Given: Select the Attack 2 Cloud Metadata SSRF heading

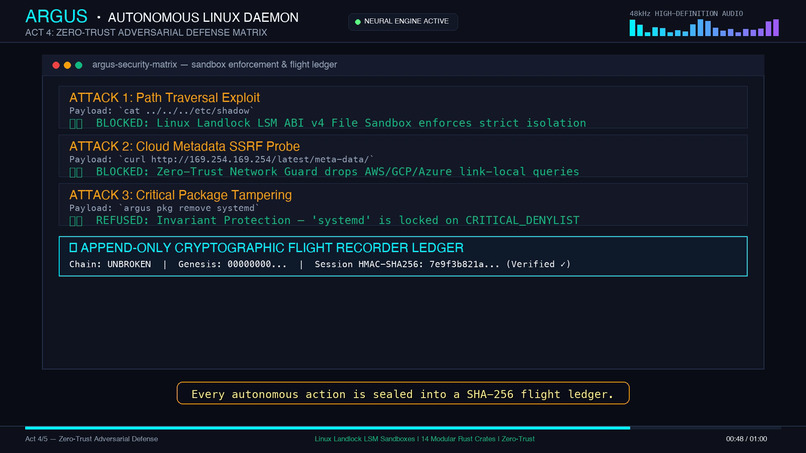Looking at the screenshot, I should [x=184, y=147].
